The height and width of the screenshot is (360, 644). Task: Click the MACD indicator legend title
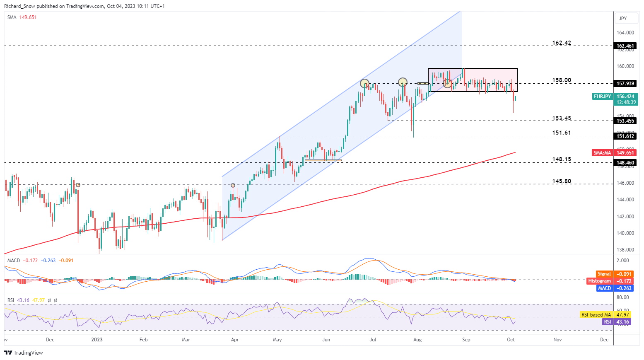pyautogui.click(x=14, y=261)
